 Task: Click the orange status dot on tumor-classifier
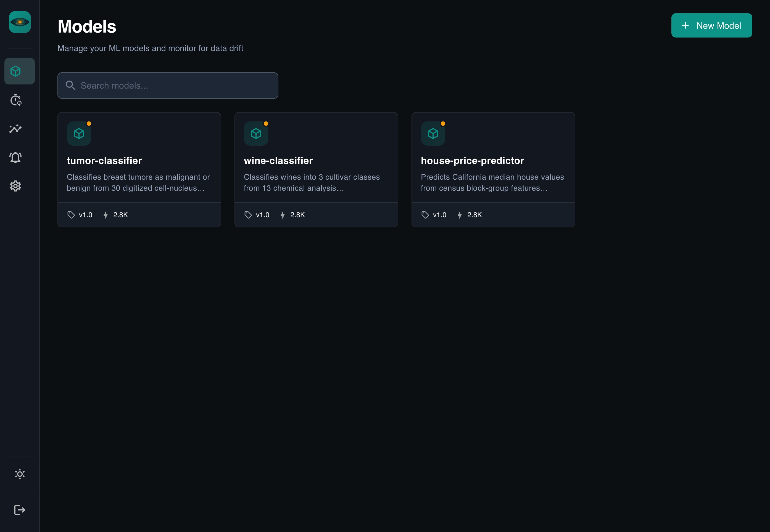[89, 123]
